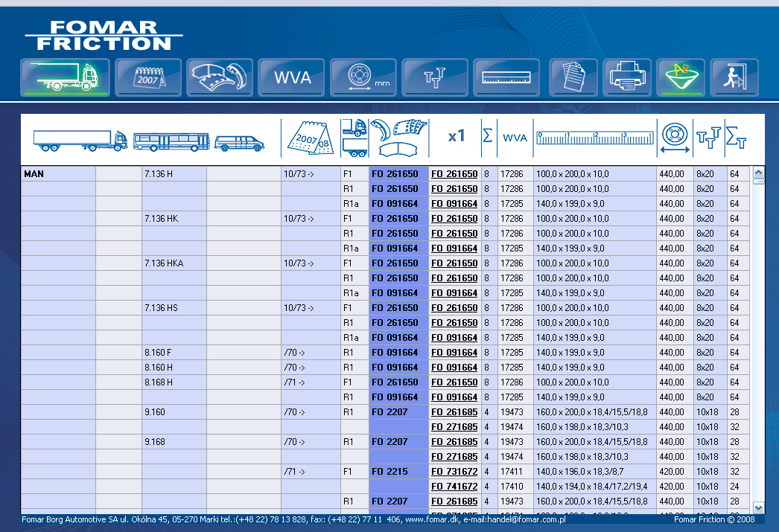The height and width of the screenshot is (532, 779).
Task: Open FO 271685 link below 9.168 row
Action: point(454,457)
